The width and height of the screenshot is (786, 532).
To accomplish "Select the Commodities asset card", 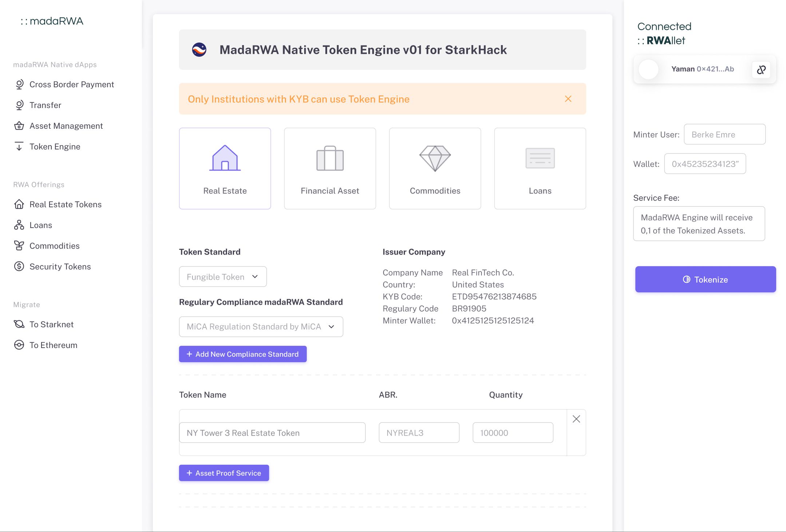I will click(435, 168).
